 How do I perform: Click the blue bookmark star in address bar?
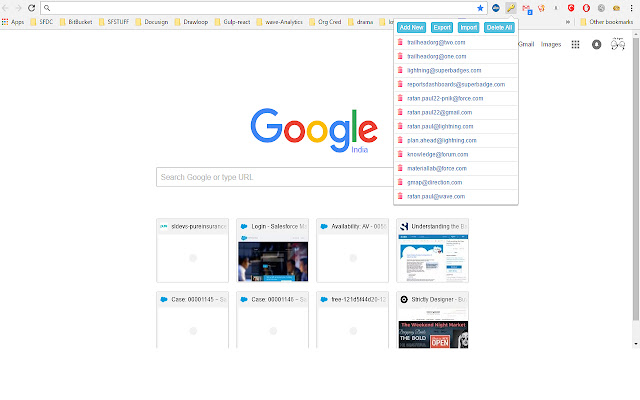(480, 8)
